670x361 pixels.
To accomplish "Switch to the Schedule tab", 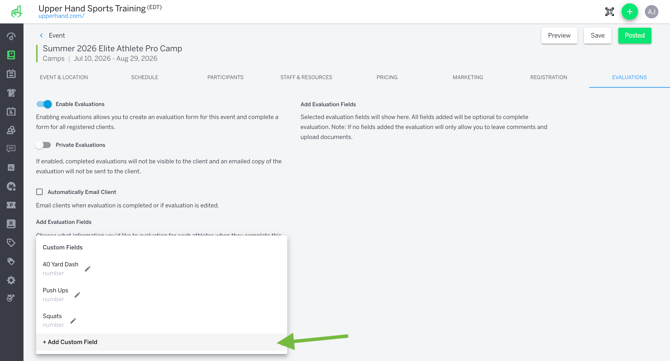I will tap(144, 77).
